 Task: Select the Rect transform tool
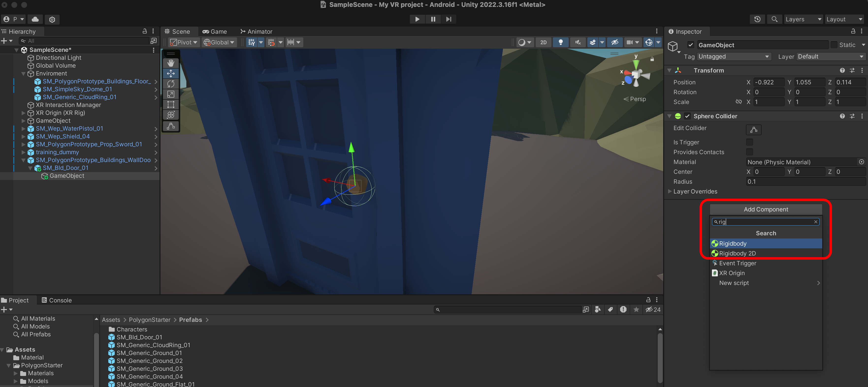point(171,105)
